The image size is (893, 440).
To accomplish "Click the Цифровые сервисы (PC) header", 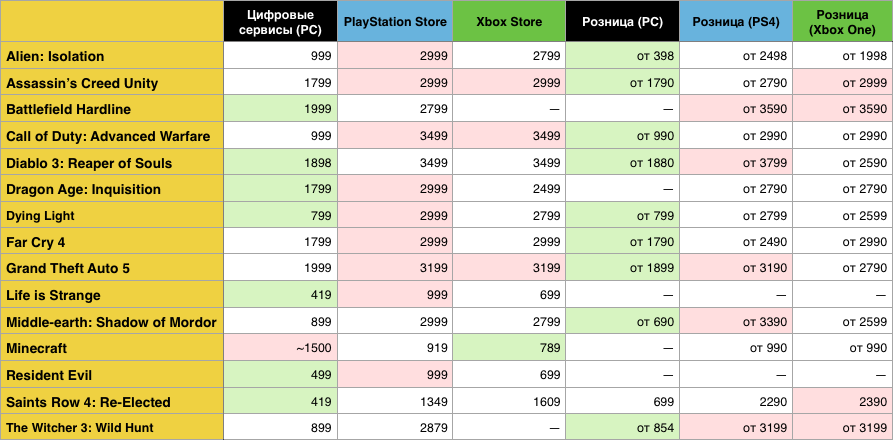I will pos(279,21).
